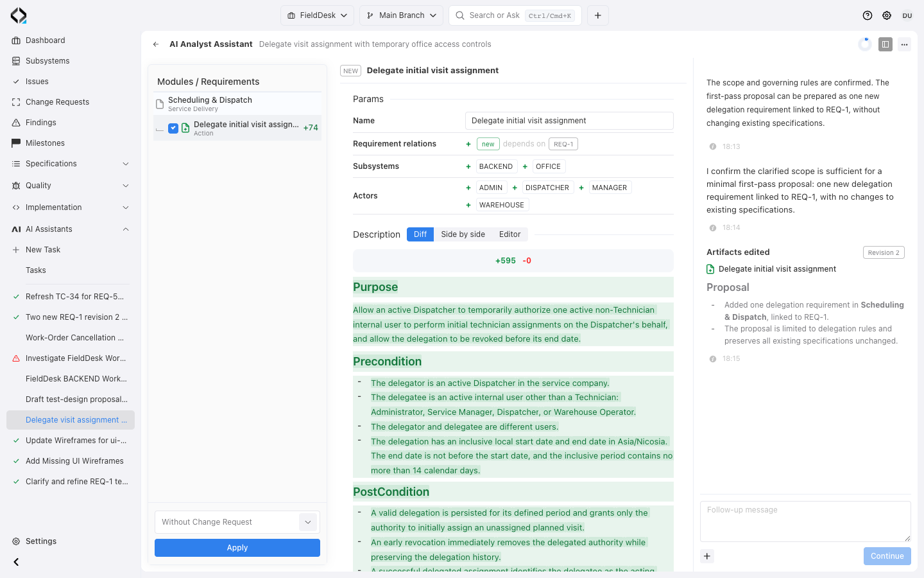924x578 pixels.
Task: Go back with the arrow icon
Action: point(156,44)
